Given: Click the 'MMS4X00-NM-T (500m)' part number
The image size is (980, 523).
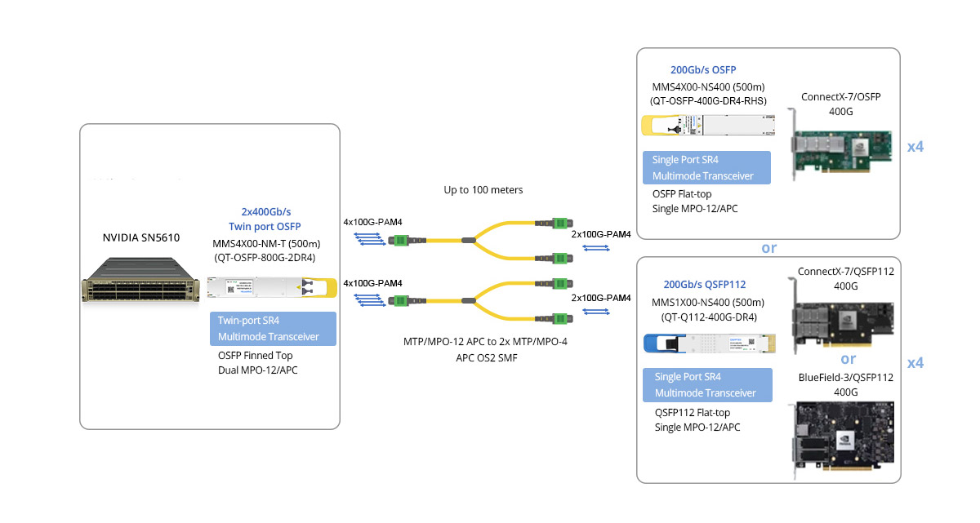Looking at the screenshot, I should [x=265, y=242].
